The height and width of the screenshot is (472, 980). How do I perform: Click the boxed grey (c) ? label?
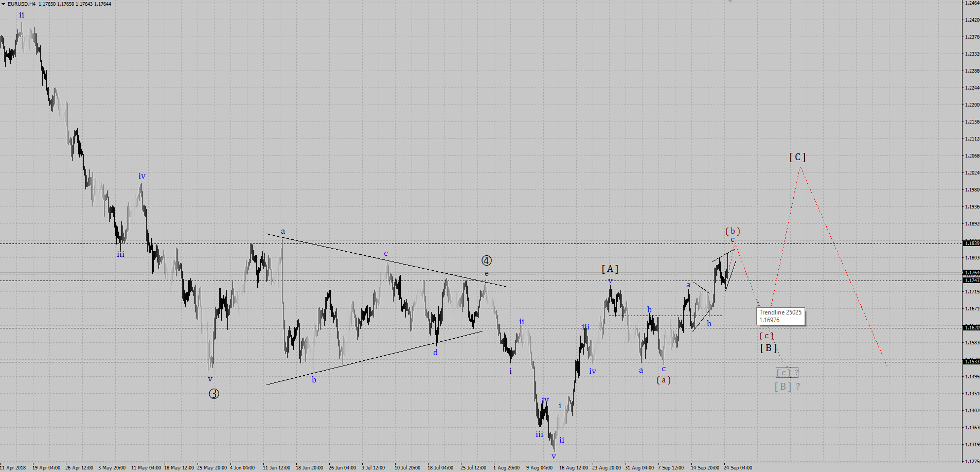787,373
